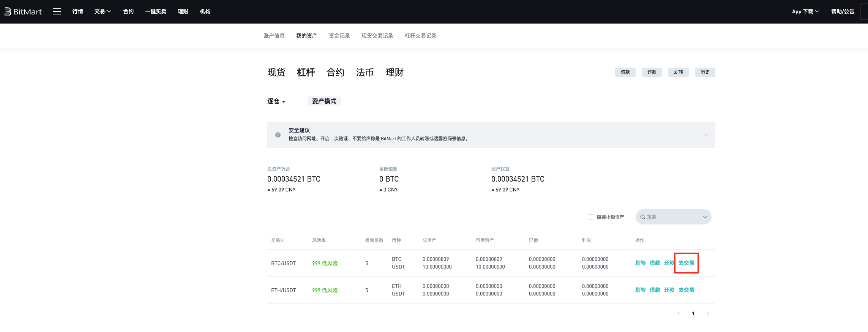Viewport: 868px width, 332px height.
Task: Open the search box dropdown arrow
Action: point(705,217)
